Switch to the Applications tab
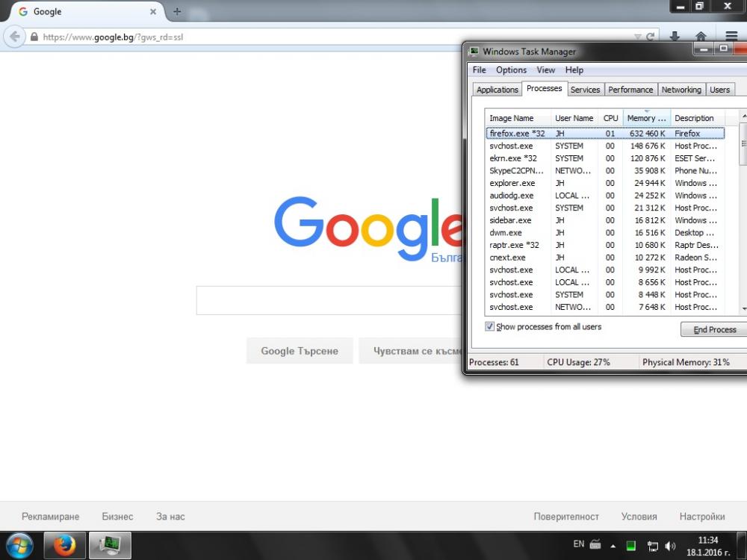 (x=497, y=90)
